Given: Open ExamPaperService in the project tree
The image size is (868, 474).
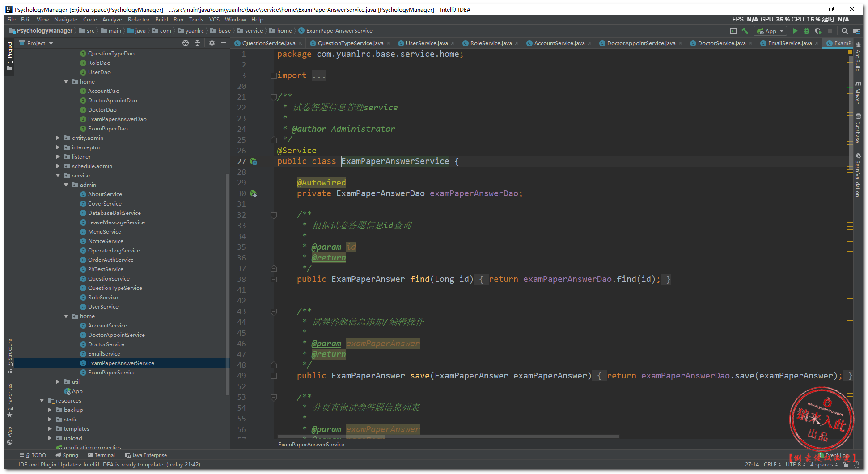Looking at the screenshot, I should coord(111,373).
